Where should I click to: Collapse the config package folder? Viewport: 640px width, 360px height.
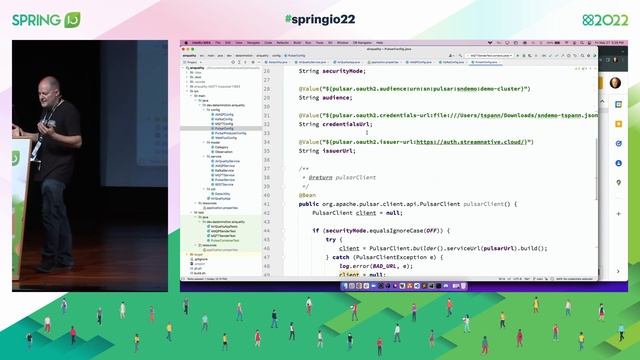coord(203,110)
